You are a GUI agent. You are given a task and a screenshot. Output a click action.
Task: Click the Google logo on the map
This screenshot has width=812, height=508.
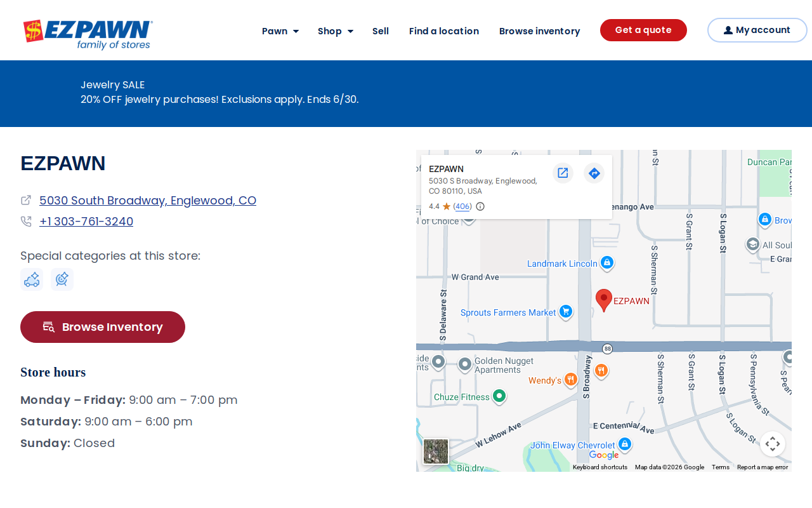coord(604,455)
